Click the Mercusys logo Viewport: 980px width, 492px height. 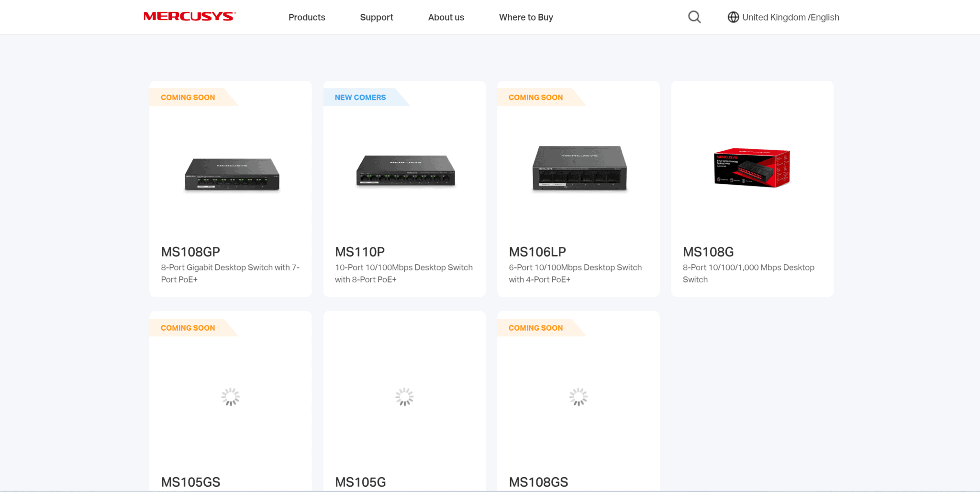[x=189, y=17]
